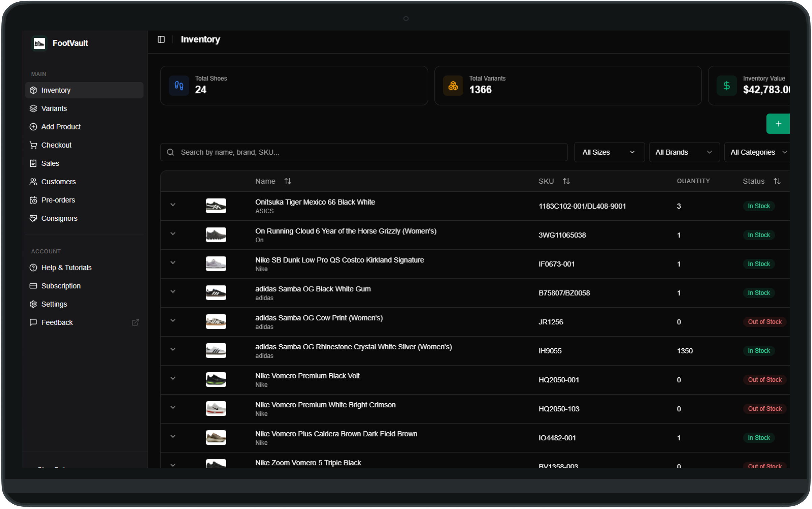Open the All Sizes dropdown
Screen dimensions: 812x509
609,152
